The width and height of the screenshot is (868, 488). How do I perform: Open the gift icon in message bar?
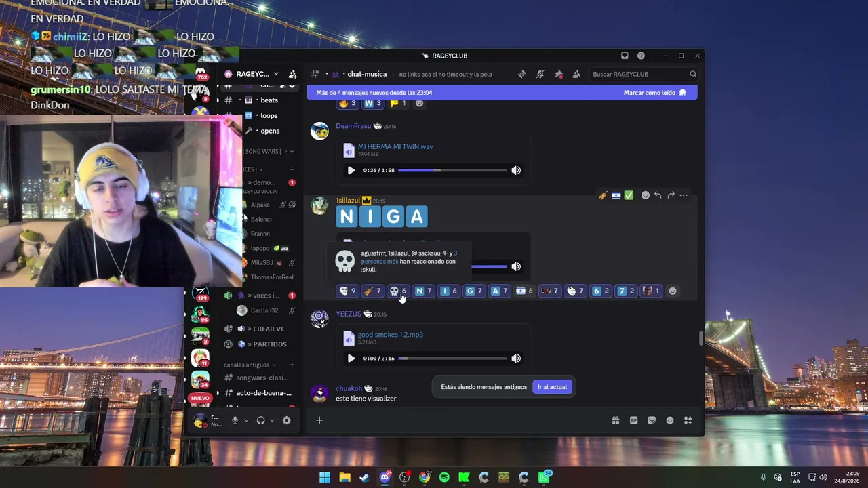click(x=616, y=420)
